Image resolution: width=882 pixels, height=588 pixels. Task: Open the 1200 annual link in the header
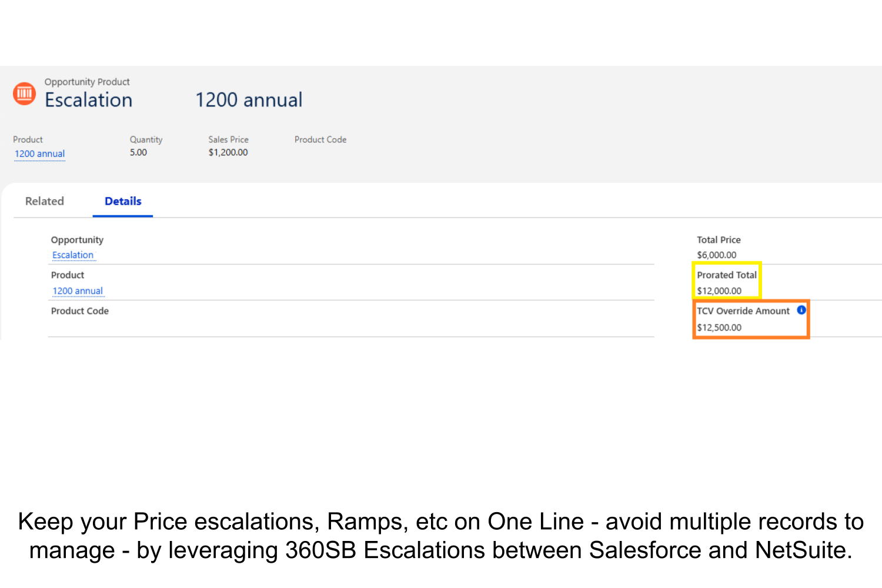coord(40,154)
